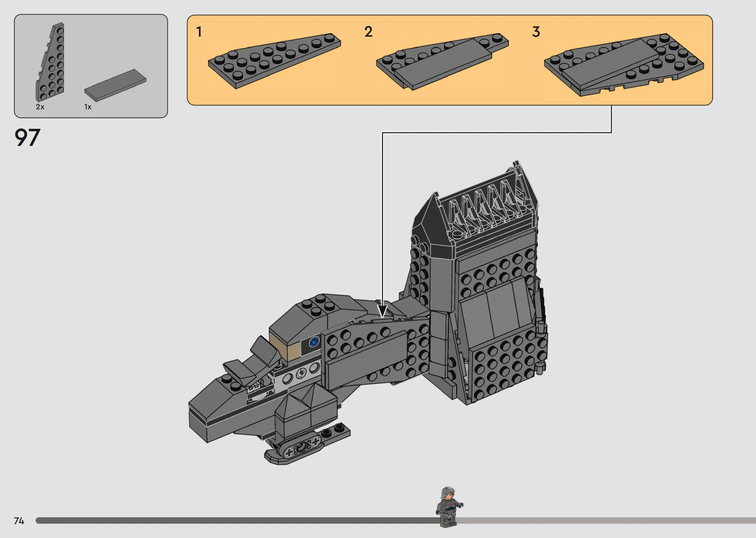
Task: Click the gray progress bar at page bottom
Action: coord(395,521)
